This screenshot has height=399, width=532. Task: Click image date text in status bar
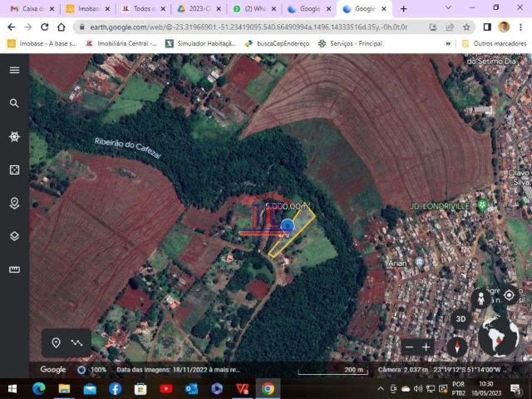(178, 369)
